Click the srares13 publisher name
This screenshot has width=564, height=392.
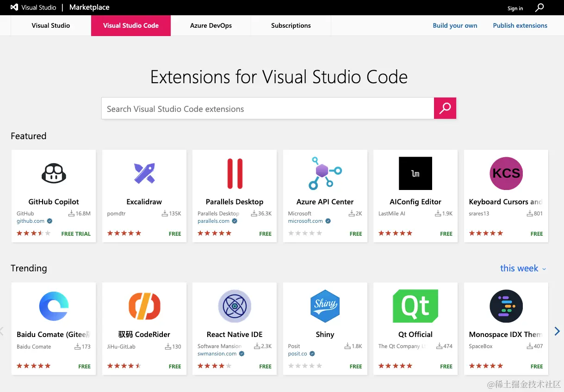[x=479, y=214]
